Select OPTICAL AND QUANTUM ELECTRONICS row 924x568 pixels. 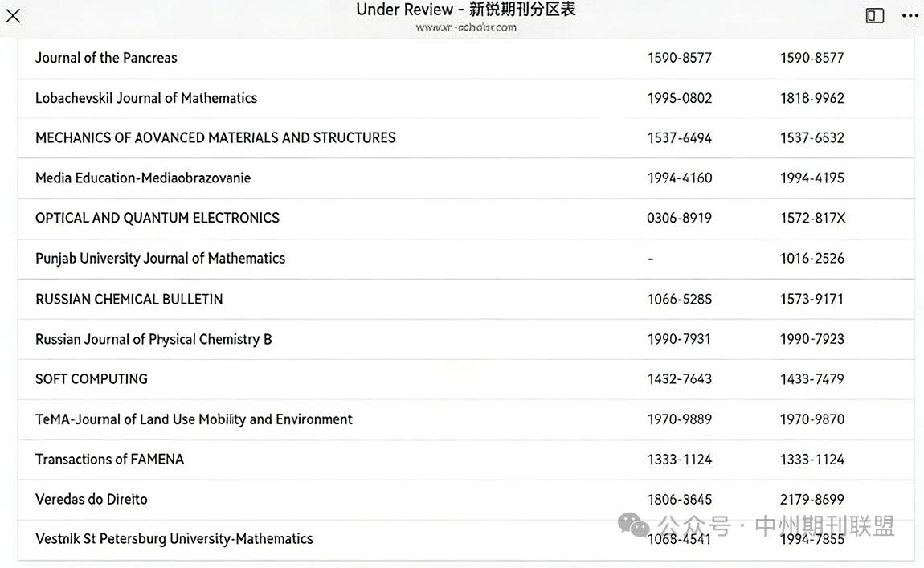157,218
